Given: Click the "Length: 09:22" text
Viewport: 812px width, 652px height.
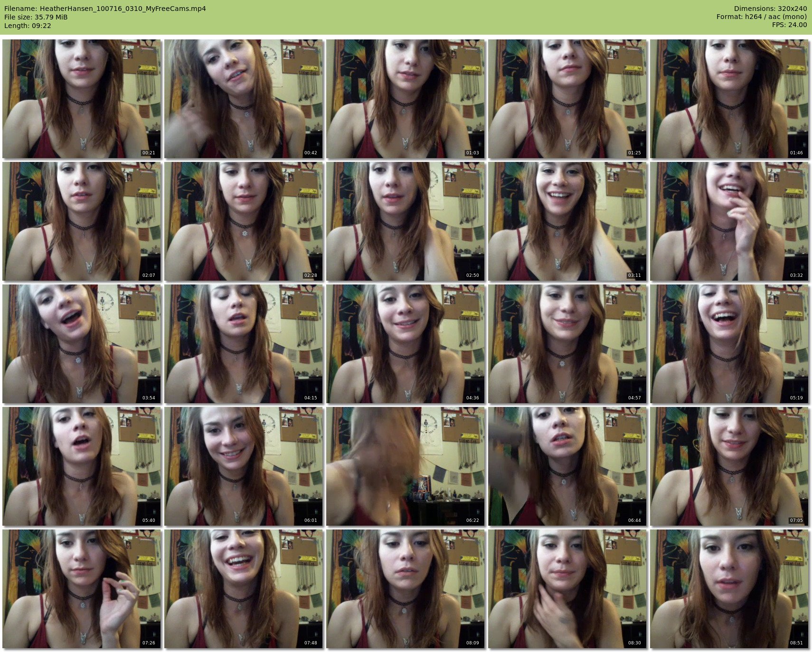Looking at the screenshot, I should pyautogui.click(x=28, y=26).
